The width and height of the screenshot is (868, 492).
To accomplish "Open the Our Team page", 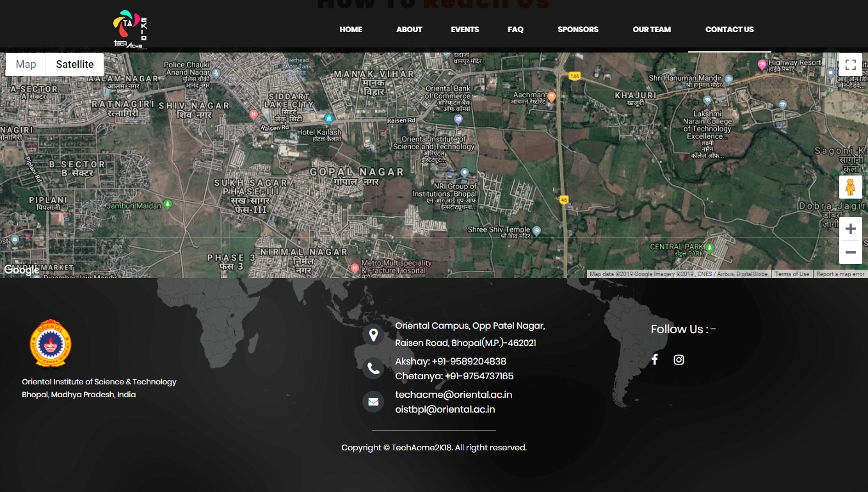I will click(x=652, y=29).
